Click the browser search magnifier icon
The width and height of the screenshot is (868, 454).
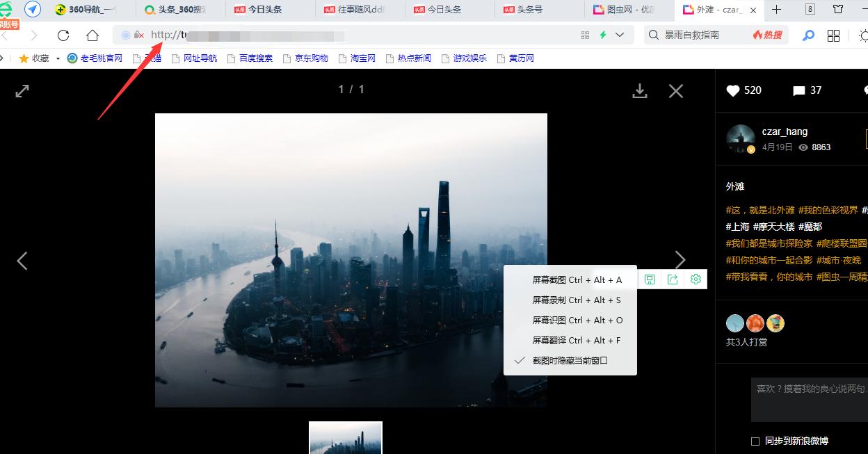[x=807, y=35]
